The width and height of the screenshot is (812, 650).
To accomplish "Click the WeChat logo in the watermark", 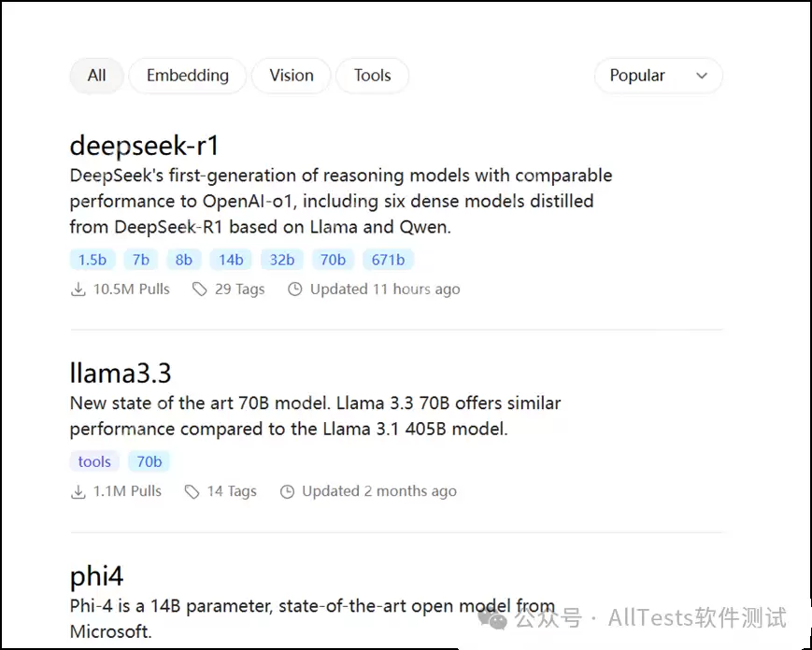I will pos(491,618).
